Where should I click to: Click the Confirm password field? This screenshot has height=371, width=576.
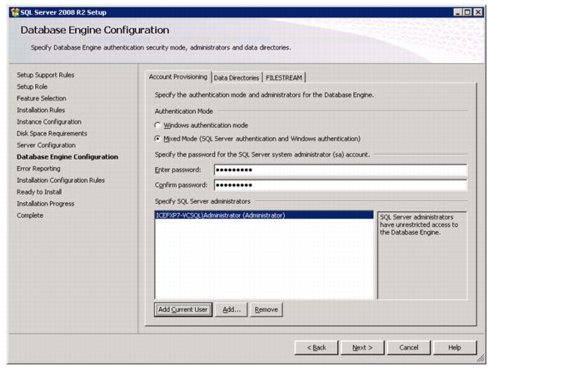coord(341,185)
